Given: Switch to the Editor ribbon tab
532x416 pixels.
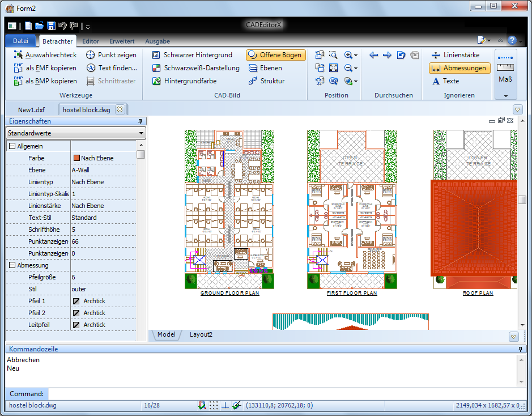Looking at the screenshot, I should 91,41.
